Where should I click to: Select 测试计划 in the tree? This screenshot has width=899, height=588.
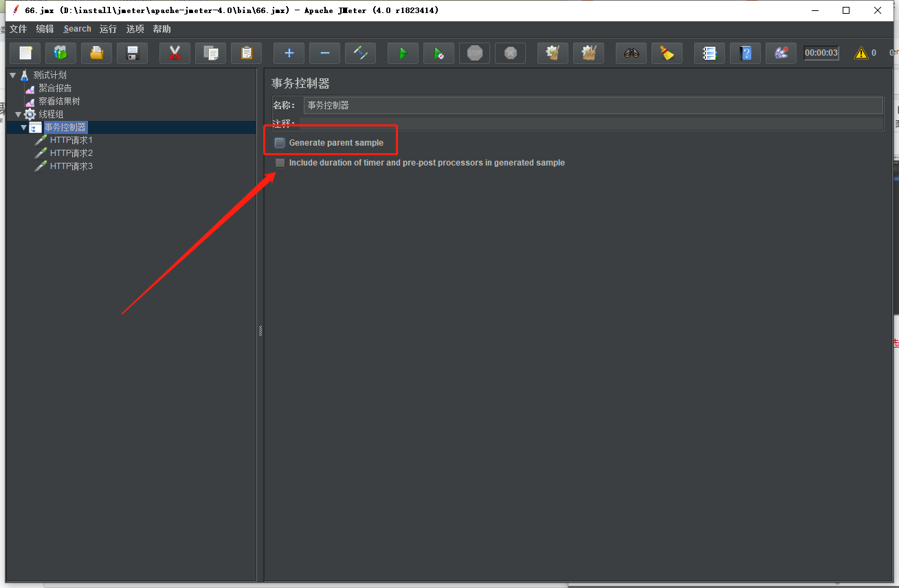tap(49, 75)
